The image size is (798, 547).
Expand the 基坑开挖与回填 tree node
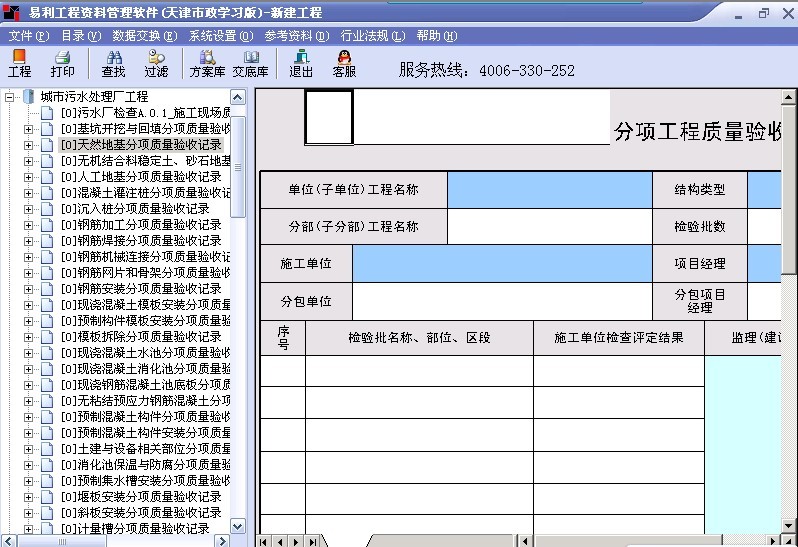tap(28, 129)
